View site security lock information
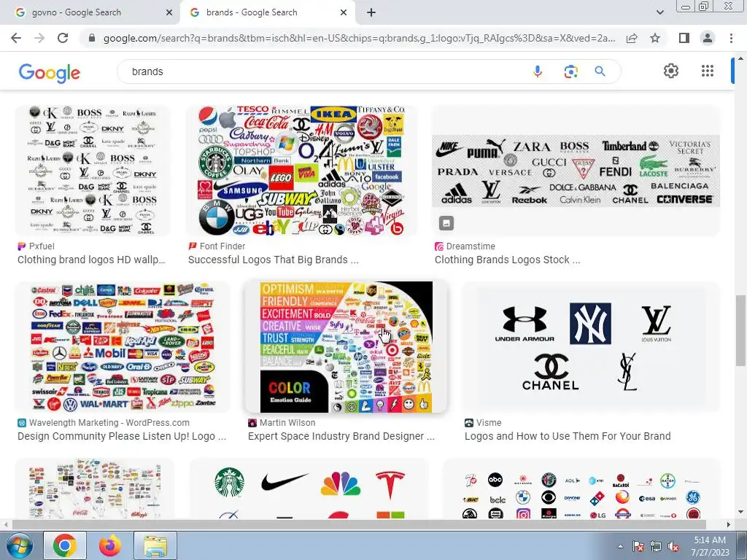747x560 pixels. click(x=92, y=38)
